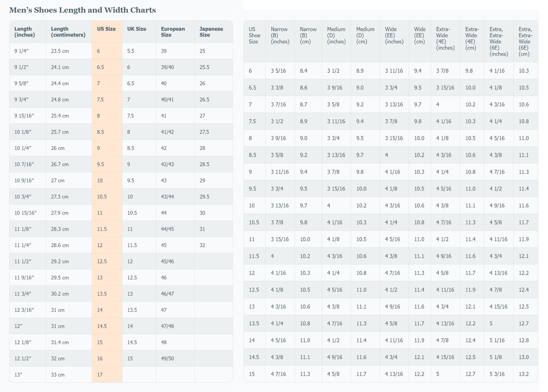Click the 'Medium (D) (cm)' column header
Viewport: 548px width, 392px height.
[365, 35]
